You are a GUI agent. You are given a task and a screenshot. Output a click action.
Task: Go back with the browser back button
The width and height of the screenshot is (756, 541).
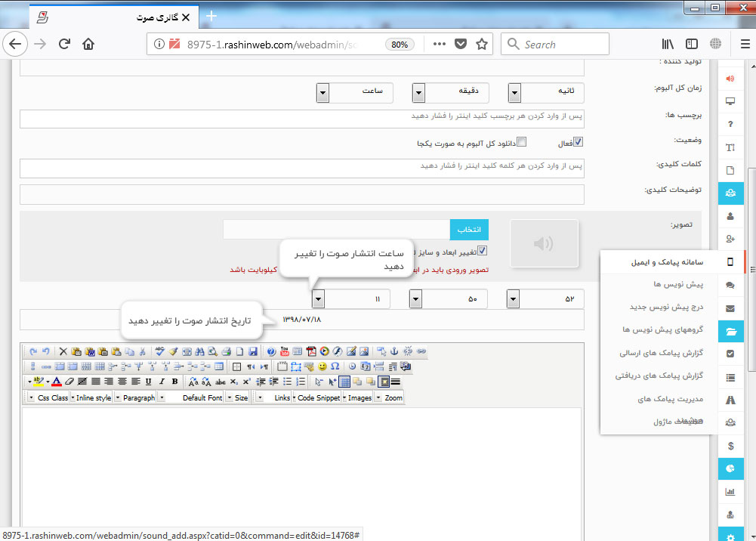pos(15,45)
